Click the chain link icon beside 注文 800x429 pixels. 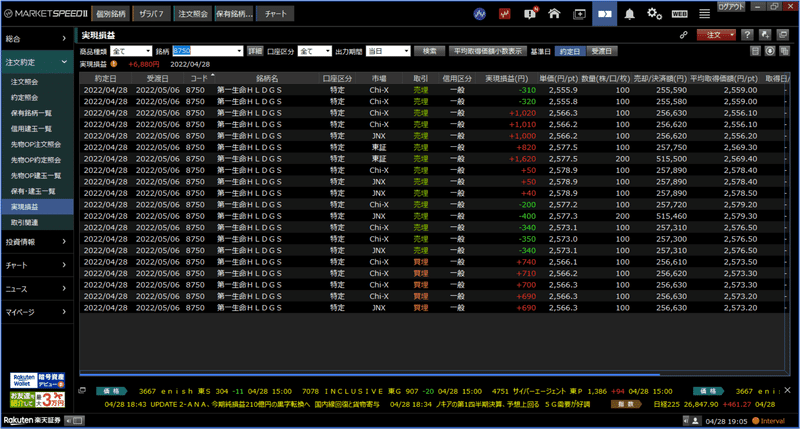coord(683,35)
